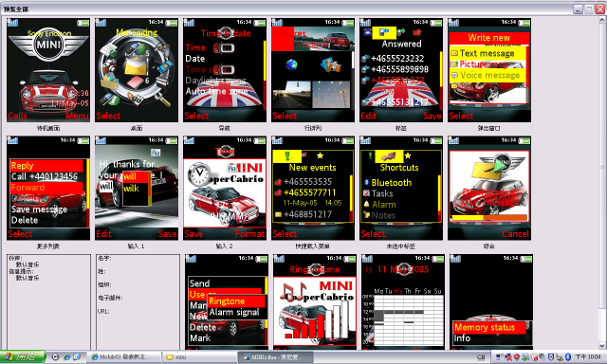
Task: Click the "输入 2" caption label
Action: point(225,246)
